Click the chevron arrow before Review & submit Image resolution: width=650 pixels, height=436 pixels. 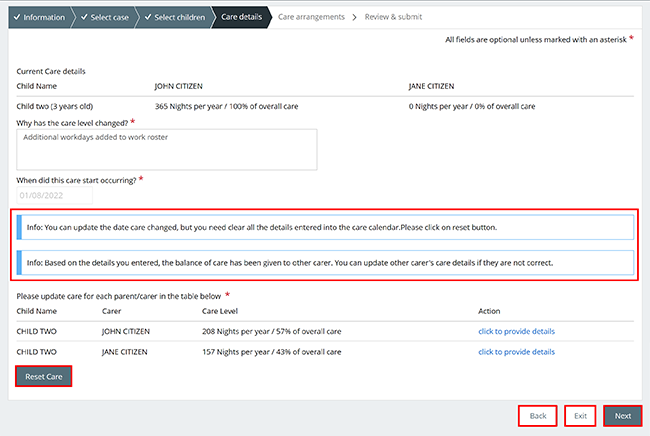point(354,17)
